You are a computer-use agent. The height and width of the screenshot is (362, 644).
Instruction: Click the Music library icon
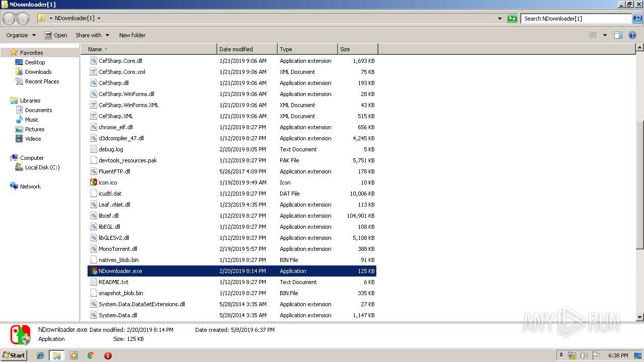(19, 120)
